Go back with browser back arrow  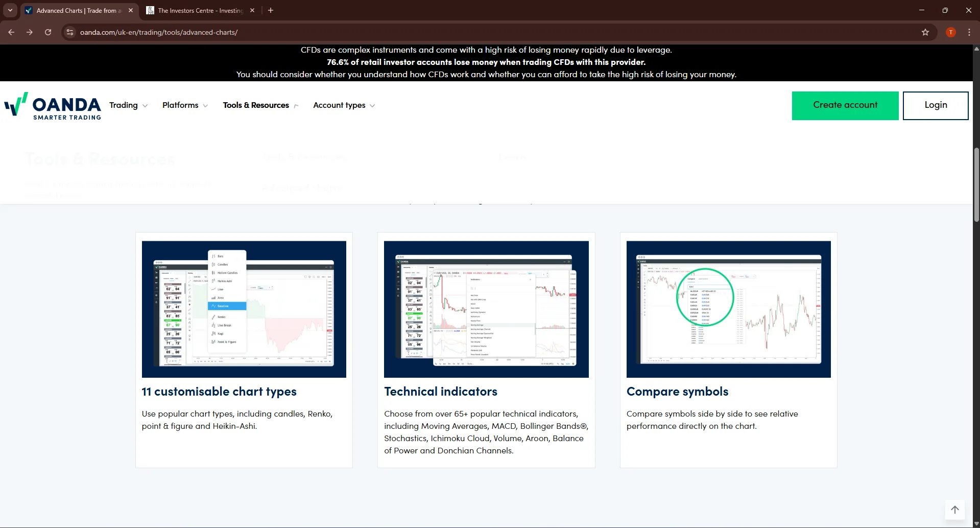click(x=11, y=32)
